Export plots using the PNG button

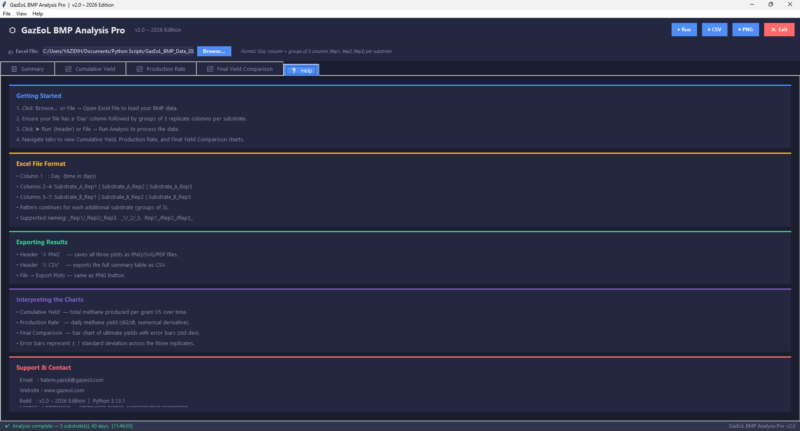[745, 30]
